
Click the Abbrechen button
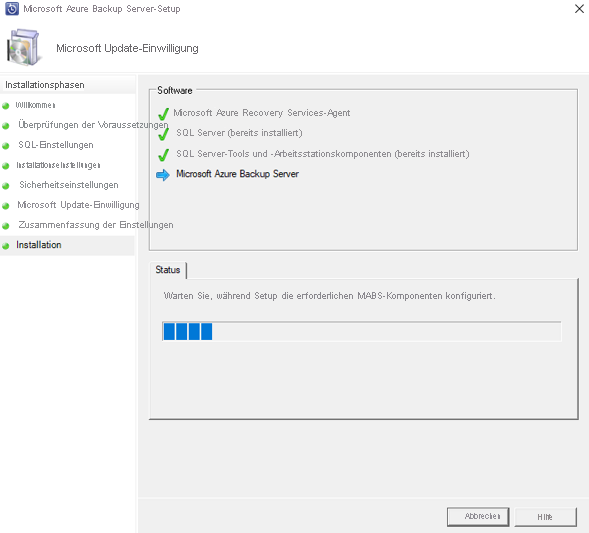(478, 516)
